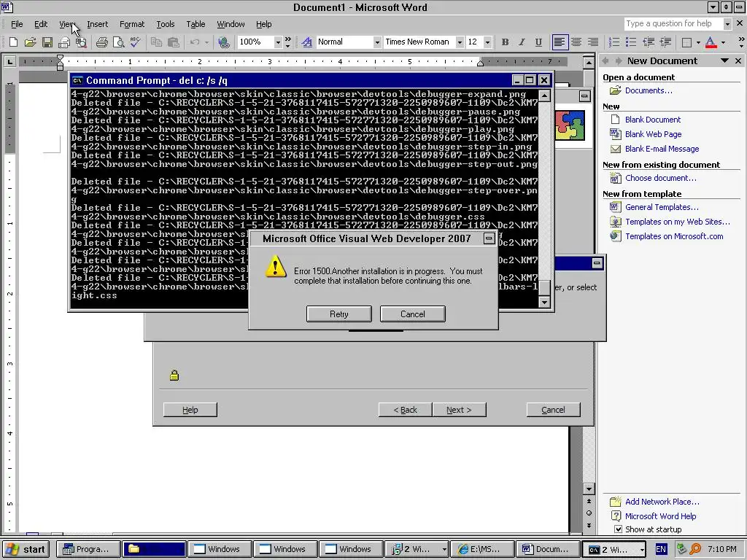This screenshot has width=747, height=560.
Task: Click the Back arrow in task pane
Action: pyautogui.click(x=605, y=61)
